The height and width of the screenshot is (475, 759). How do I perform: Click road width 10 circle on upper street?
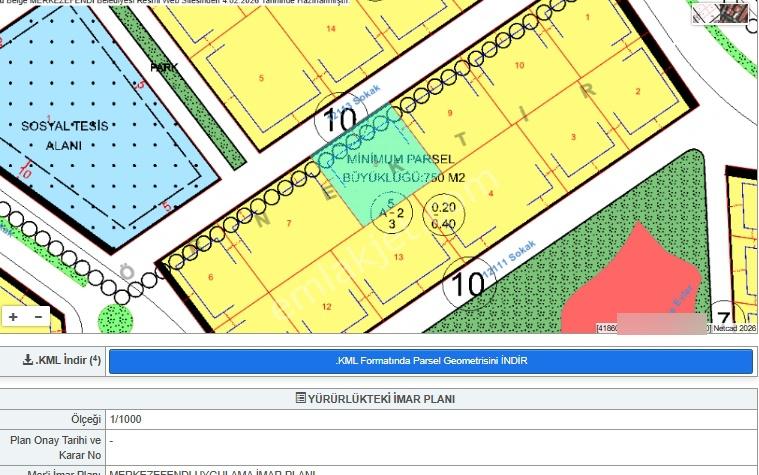[x=341, y=119]
